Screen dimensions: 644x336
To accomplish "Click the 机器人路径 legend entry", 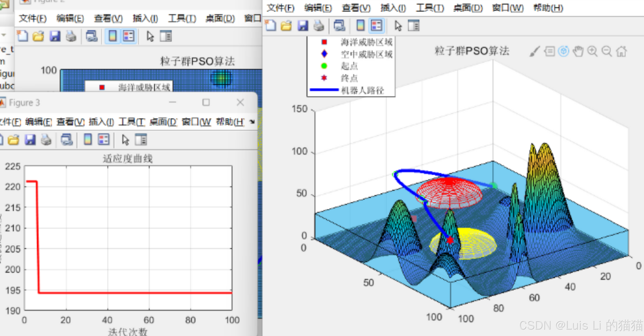I will (362, 90).
